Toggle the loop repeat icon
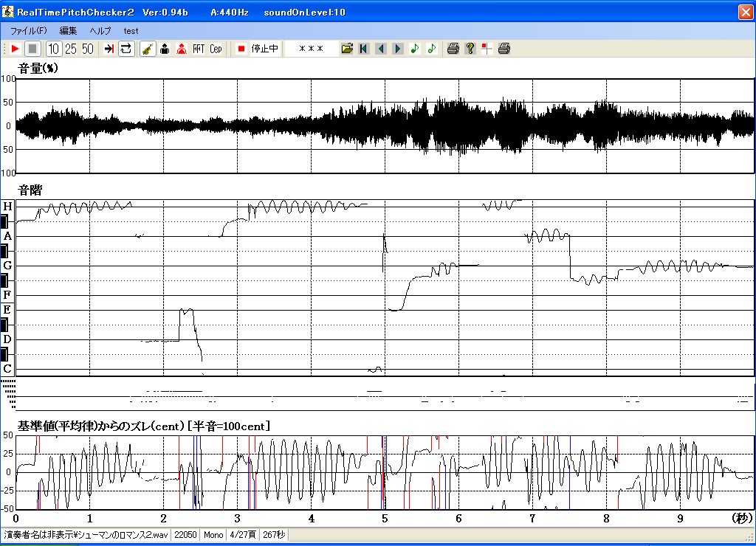This screenshot has height=546, width=756. point(126,49)
